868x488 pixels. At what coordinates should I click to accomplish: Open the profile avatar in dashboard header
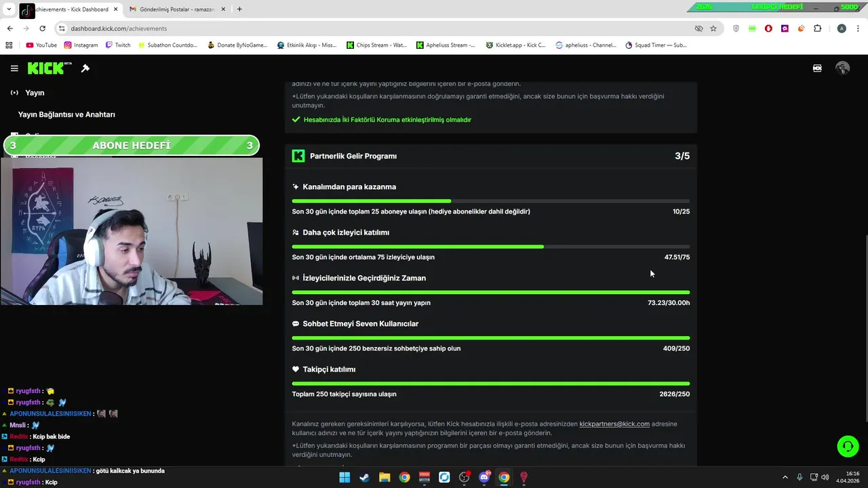[842, 68]
